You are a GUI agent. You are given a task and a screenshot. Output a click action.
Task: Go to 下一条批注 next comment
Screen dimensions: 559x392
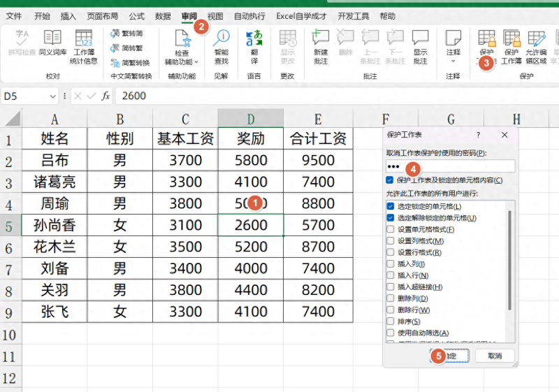(x=395, y=47)
